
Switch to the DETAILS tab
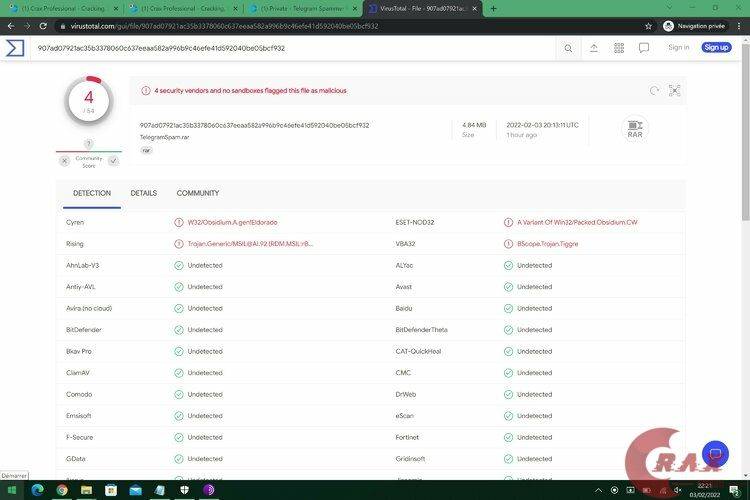(143, 193)
